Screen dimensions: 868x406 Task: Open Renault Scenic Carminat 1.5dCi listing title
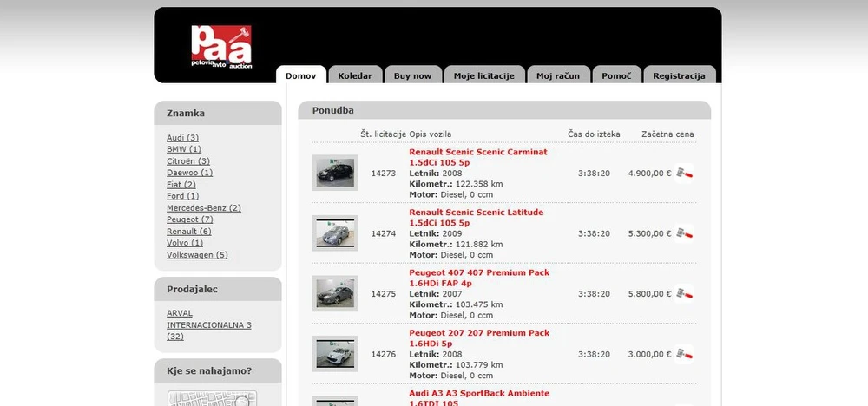click(x=477, y=157)
